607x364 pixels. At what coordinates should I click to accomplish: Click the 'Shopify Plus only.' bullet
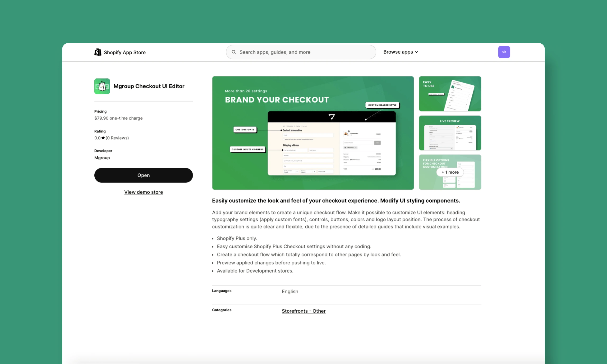(237, 238)
